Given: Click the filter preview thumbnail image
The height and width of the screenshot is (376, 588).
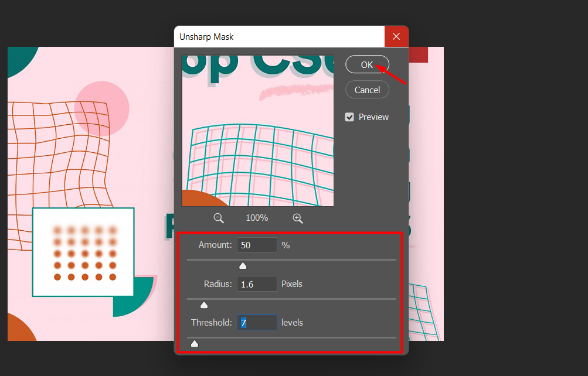Looking at the screenshot, I should tap(258, 131).
